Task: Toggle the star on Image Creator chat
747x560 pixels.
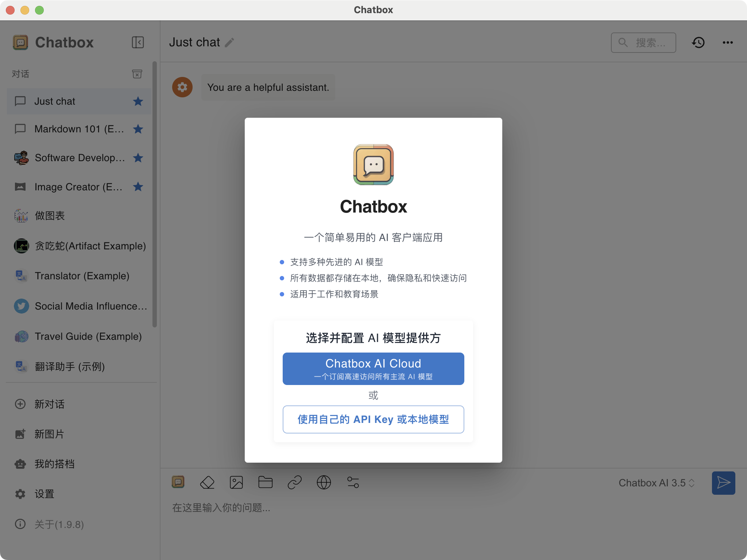Action: (x=138, y=187)
